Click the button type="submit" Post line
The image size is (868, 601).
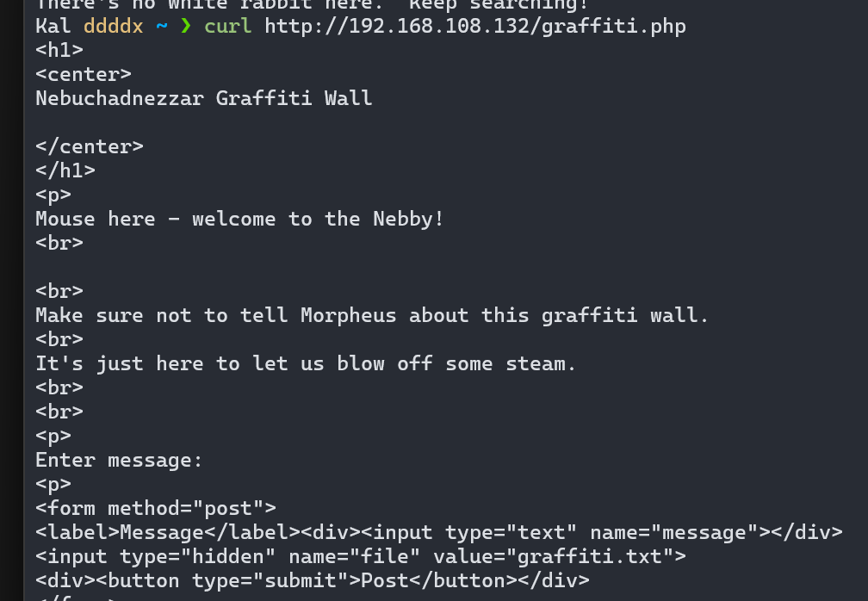313,580
